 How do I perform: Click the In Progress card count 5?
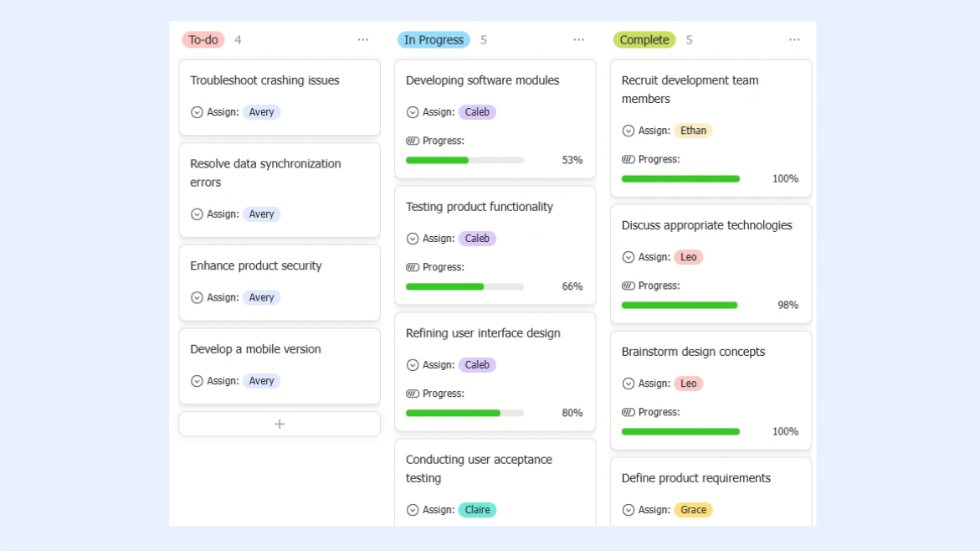coord(484,40)
